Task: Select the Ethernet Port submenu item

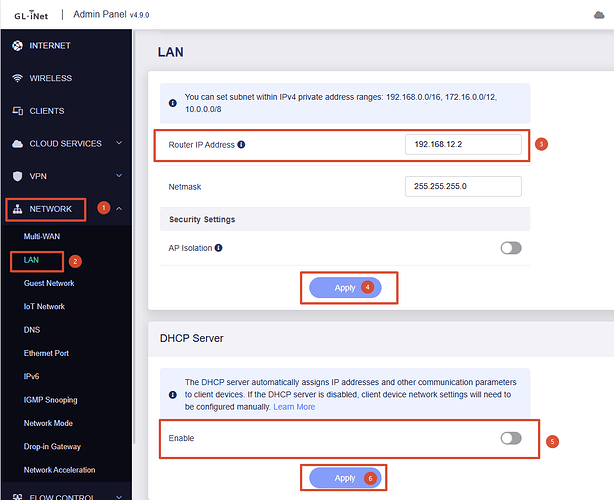Action: pyautogui.click(x=46, y=353)
